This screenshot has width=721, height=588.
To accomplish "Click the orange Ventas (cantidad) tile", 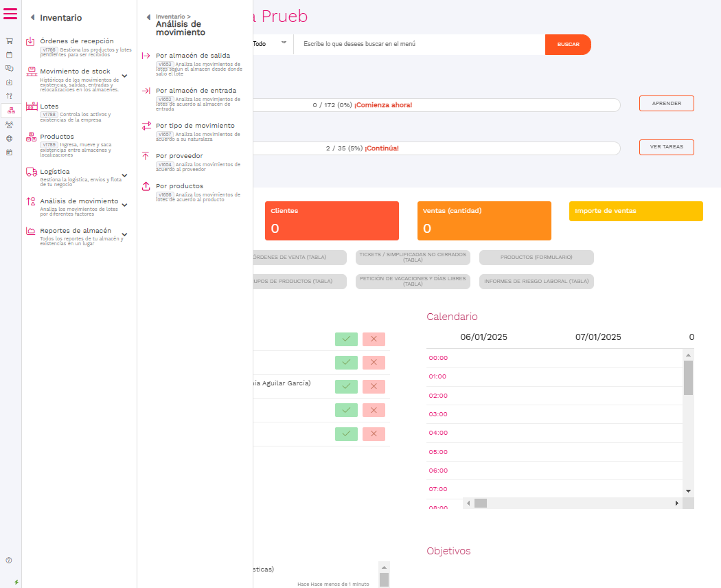I will [x=484, y=220].
